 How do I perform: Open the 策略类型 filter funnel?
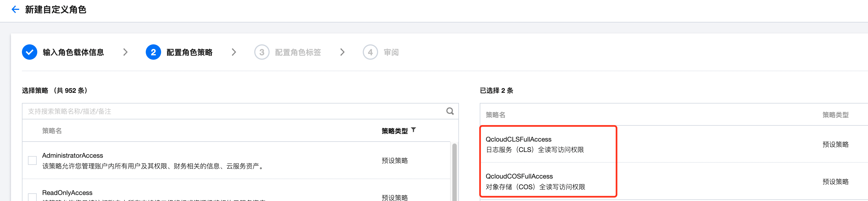pos(413,130)
